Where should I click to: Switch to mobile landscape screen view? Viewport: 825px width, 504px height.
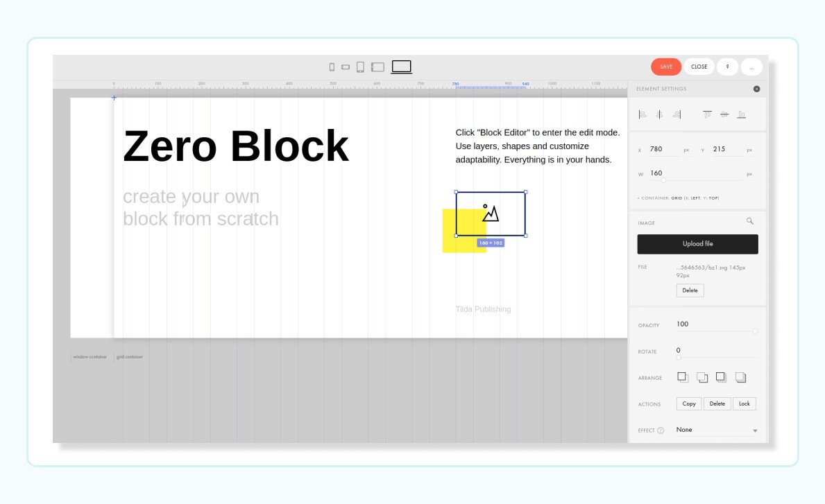pos(346,67)
